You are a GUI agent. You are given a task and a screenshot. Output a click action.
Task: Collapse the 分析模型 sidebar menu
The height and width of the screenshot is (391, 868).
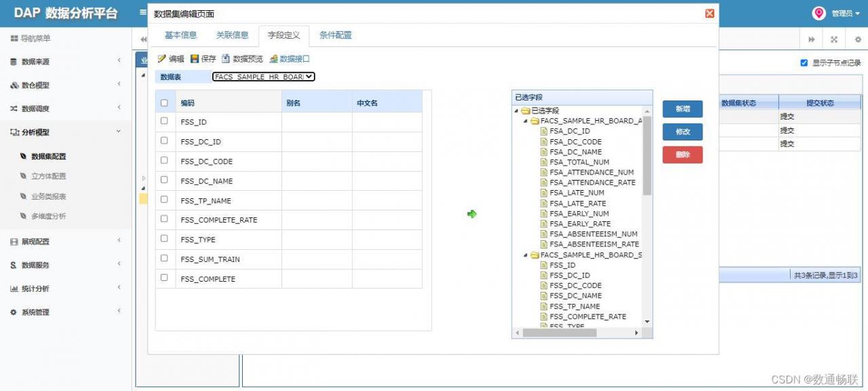(119, 132)
